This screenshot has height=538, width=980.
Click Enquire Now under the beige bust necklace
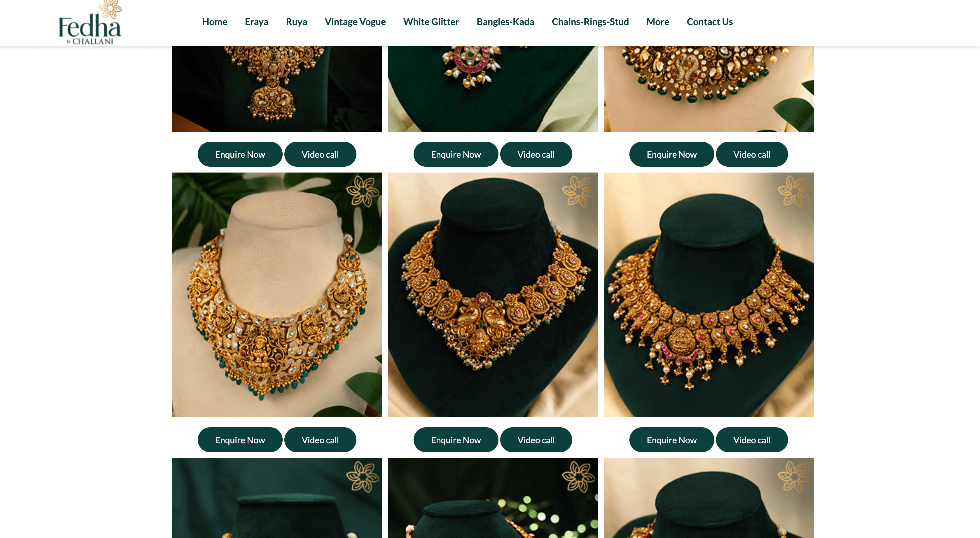pos(240,440)
